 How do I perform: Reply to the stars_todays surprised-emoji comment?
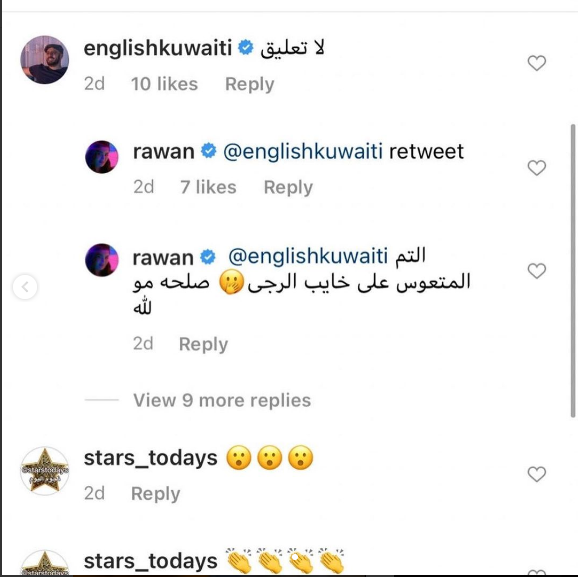pyautogui.click(x=156, y=494)
